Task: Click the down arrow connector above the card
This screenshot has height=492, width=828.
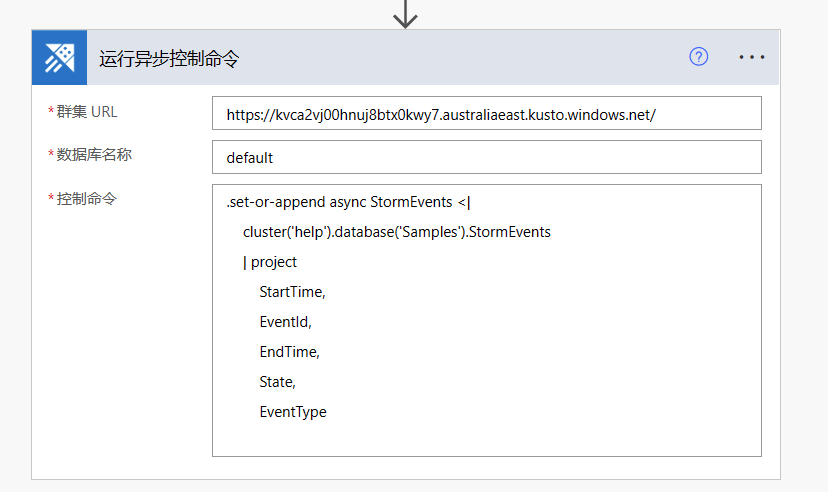Action: [405, 14]
